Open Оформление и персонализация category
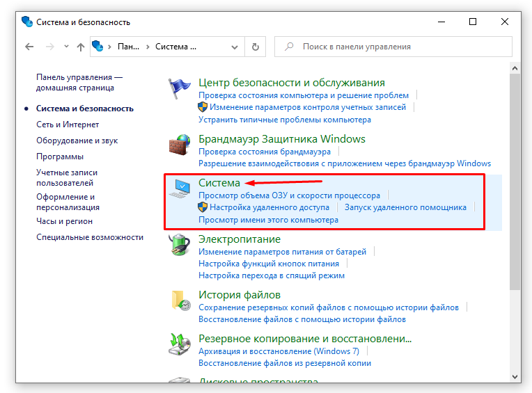 coord(68,202)
